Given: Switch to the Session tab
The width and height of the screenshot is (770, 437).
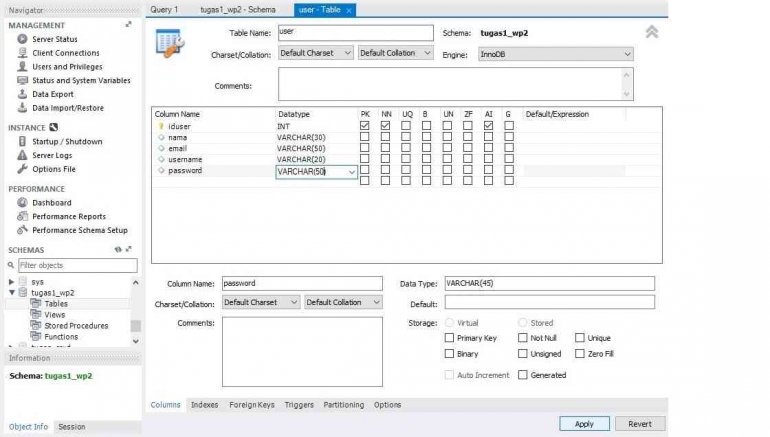Looking at the screenshot, I should pyautogui.click(x=72, y=427).
